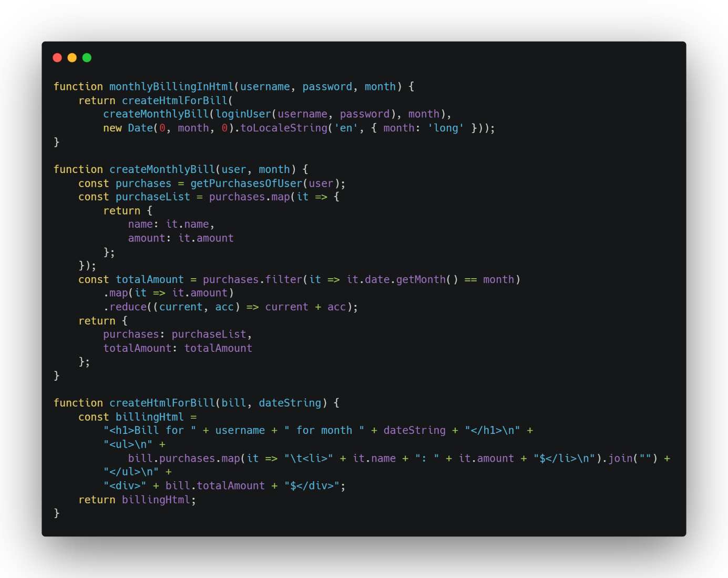Click the 'return createHtmlForBill(' line
This screenshot has width=728, height=578.
[x=156, y=100]
